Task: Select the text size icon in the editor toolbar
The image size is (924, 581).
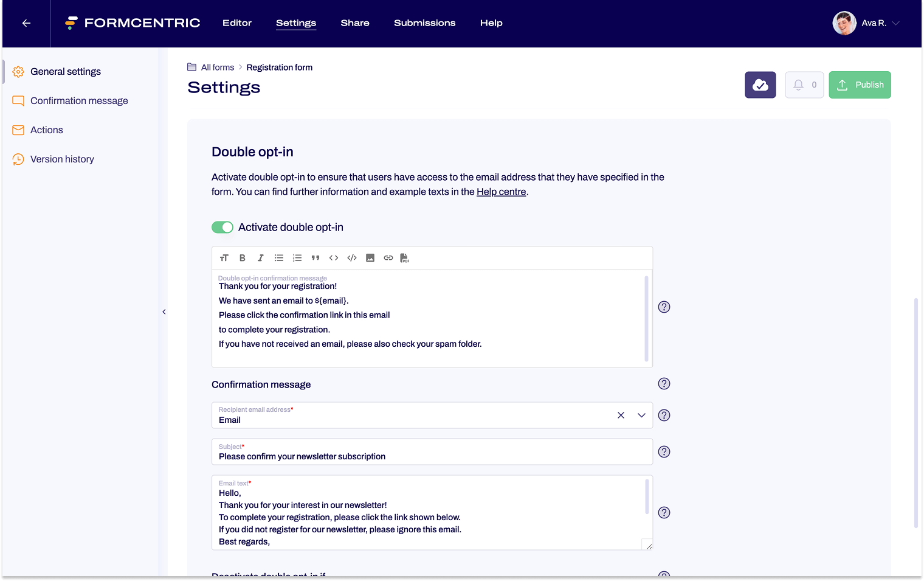Action: (224, 257)
